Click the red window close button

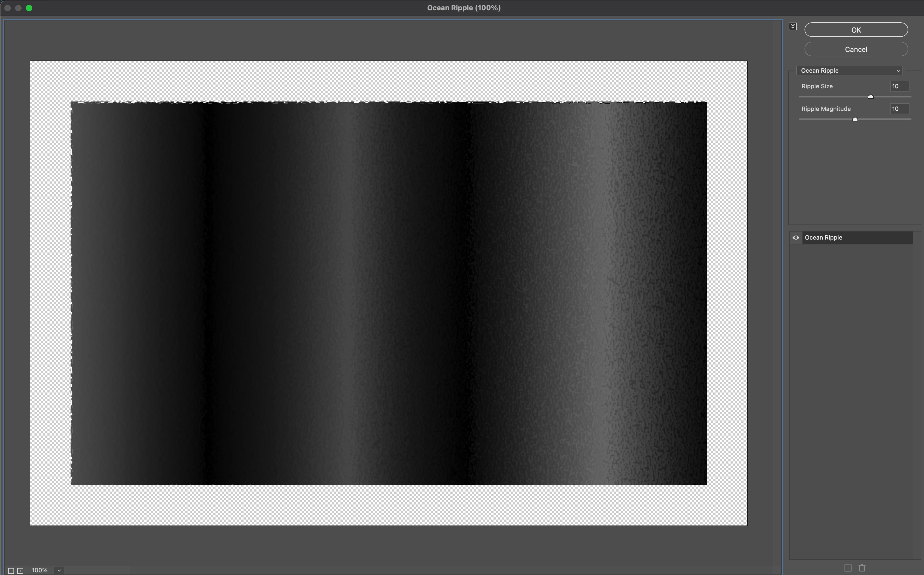[x=7, y=8]
